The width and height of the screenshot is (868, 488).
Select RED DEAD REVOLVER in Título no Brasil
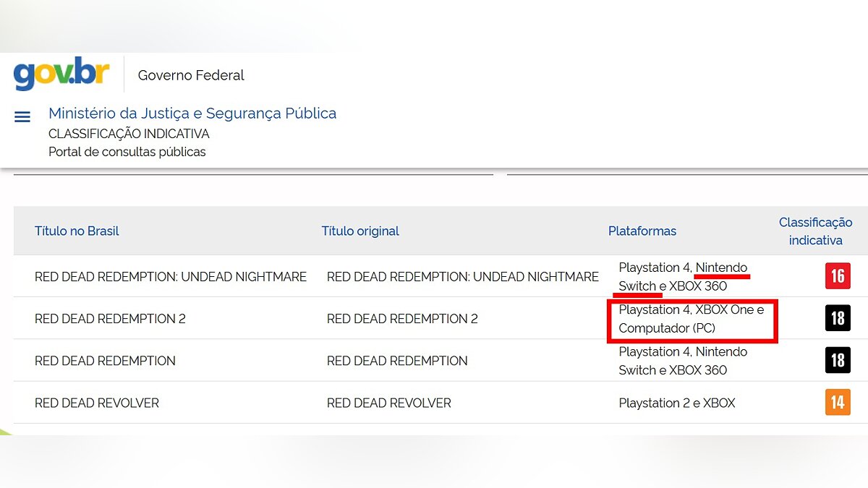click(97, 403)
